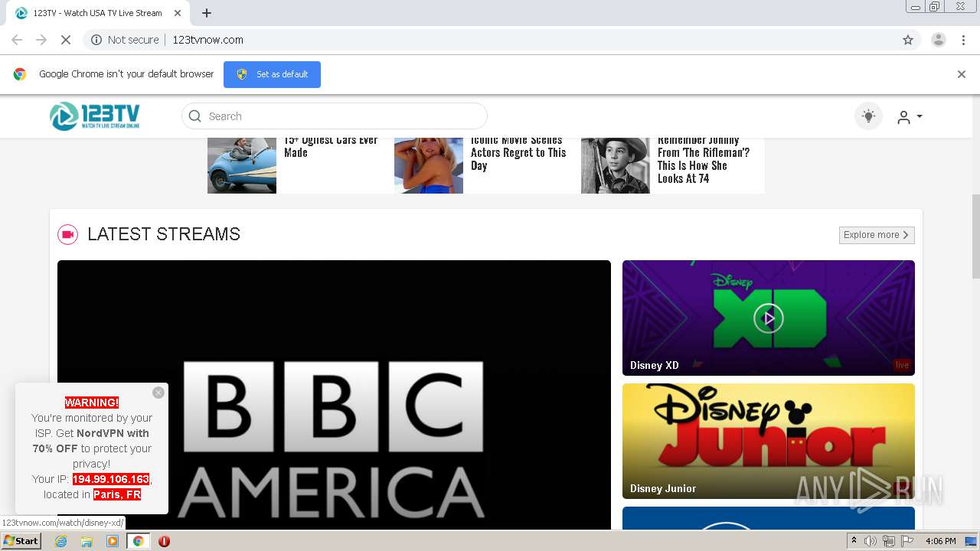Viewport: 980px width, 551px height.
Task: Toggle the dark mode lightbulb icon
Action: (x=868, y=116)
